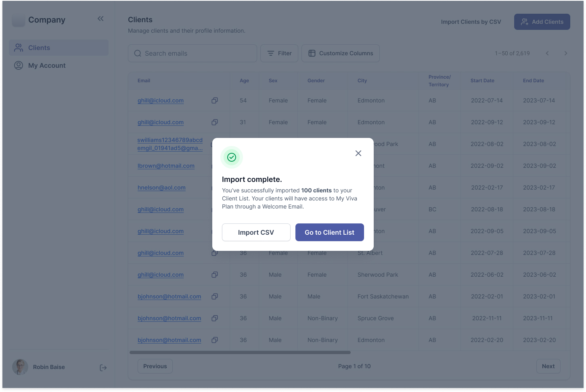This screenshot has height=392, width=586.
Task: Click Import Clients by CSV link
Action: 471,22
